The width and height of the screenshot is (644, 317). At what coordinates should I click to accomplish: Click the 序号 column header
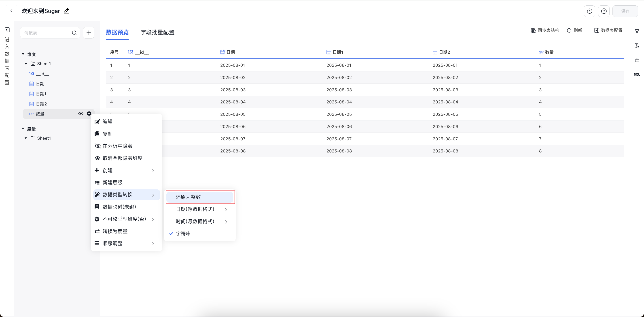(114, 52)
